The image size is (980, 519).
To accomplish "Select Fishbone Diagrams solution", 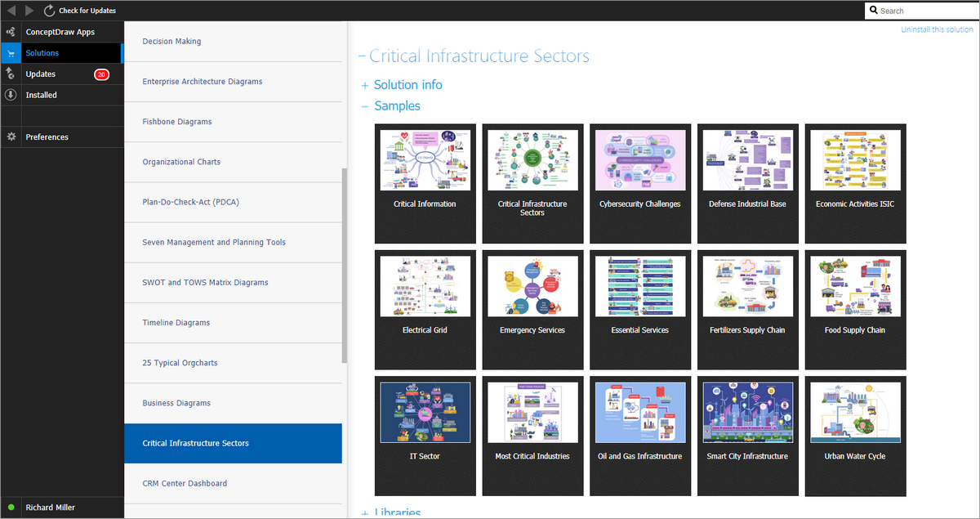I will 233,122.
